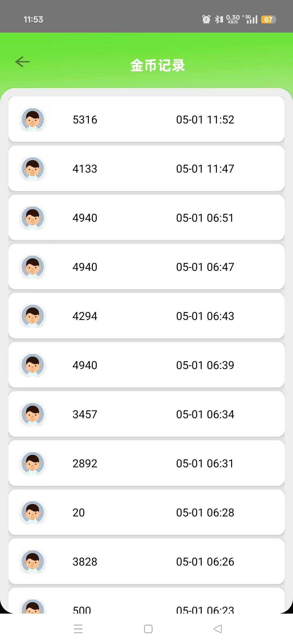Tap the avatar on the 06:51 record
The image size is (293, 644).
click(33, 218)
